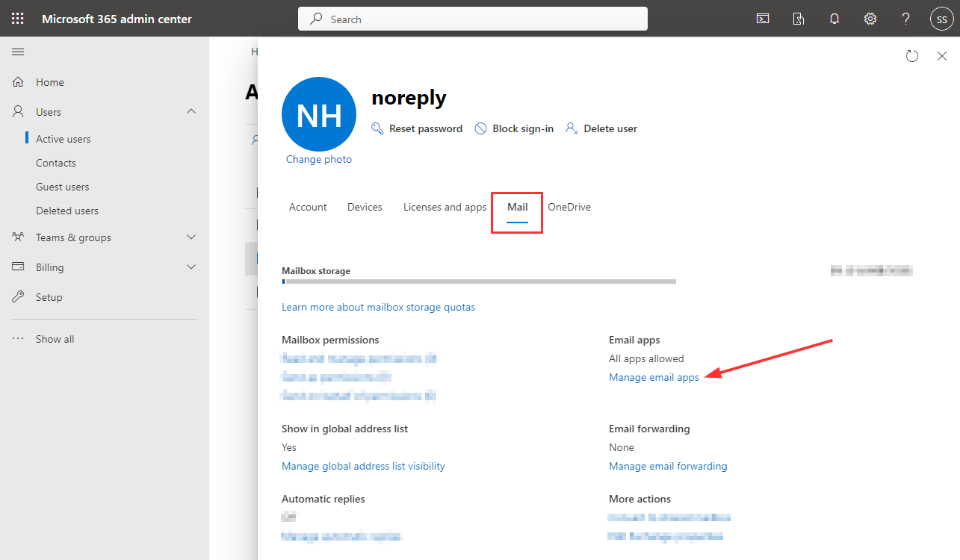Image resolution: width=960 pixels, height=560 pixels.
Task: Open the notifications bell
Action: 834,19
